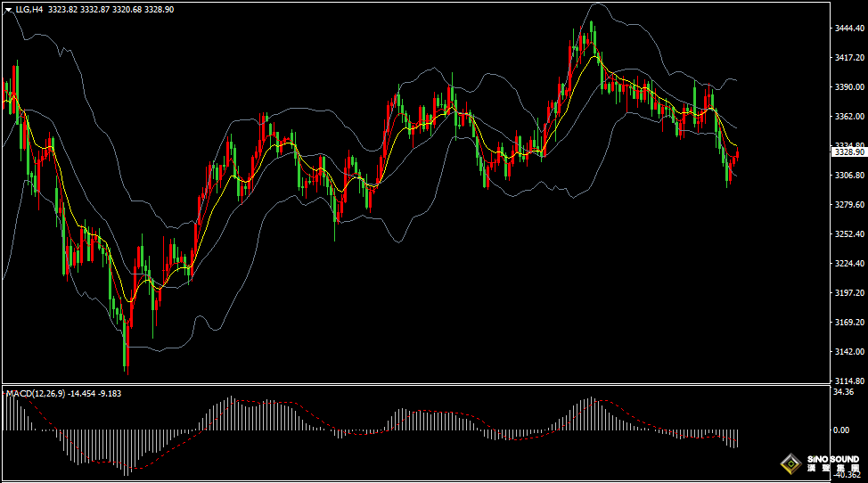Click the 0.00 level on MACD scale
Viewport: 868px width, 483px height.
click(x=840, y=430)
